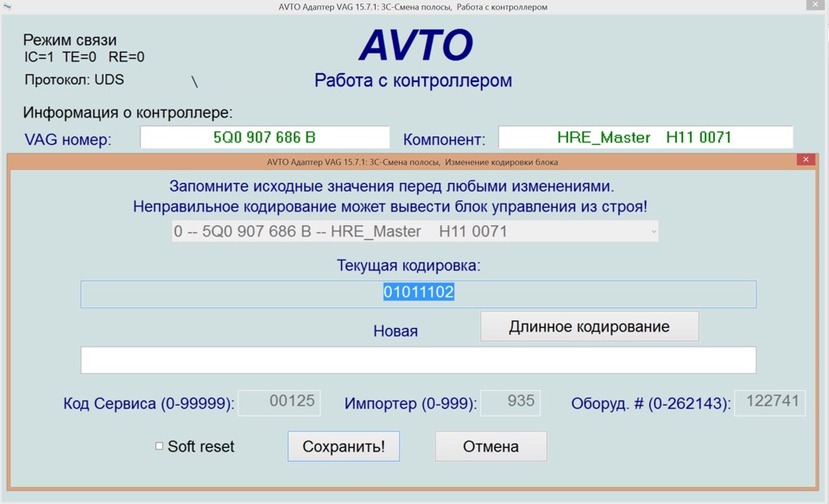Click the Запомните исходные значения warning line
The height and width of the screenshot is (504, 829).
392,186
